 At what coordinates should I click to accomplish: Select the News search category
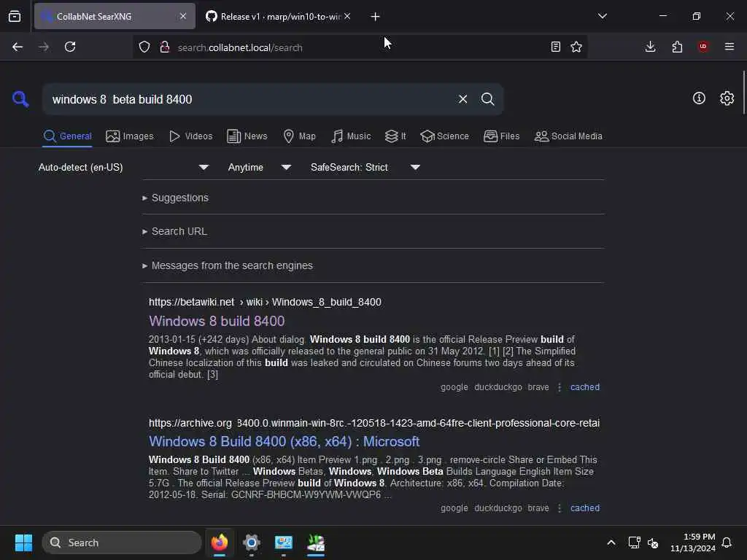pos(247,136)
